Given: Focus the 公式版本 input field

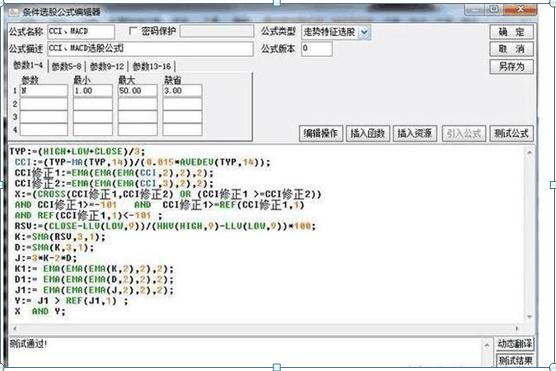Looking at the screenshot, I should tap(317, 49).
